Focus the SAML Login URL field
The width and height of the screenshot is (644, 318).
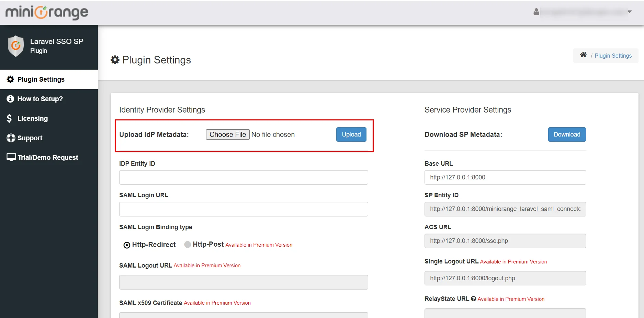244,209
